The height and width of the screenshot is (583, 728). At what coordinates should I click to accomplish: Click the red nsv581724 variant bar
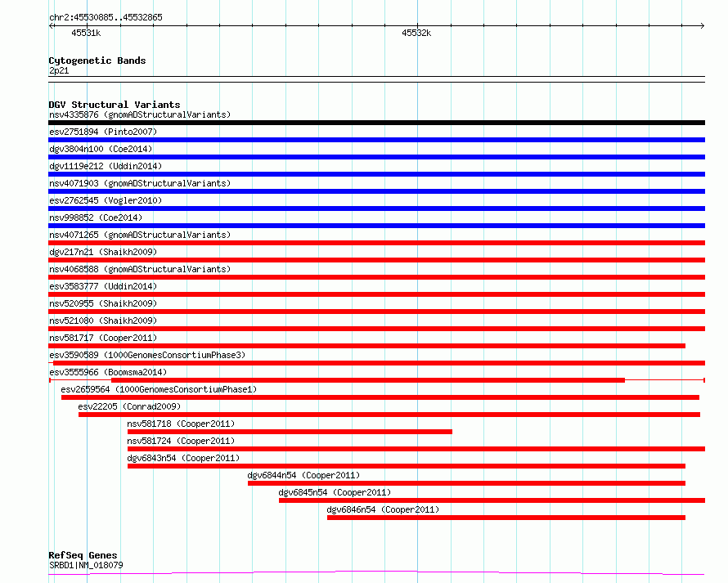click(416, 449)
